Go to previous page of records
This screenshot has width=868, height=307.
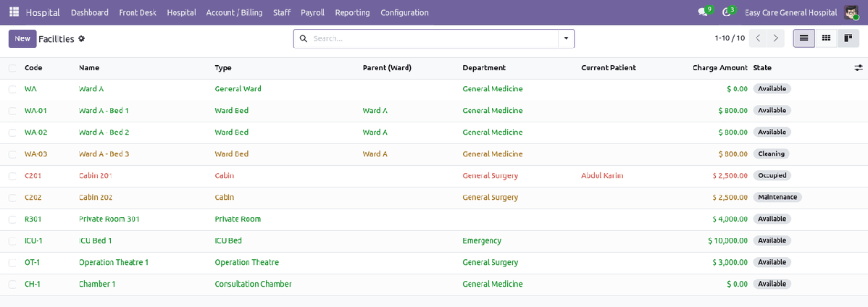coord(758,38)
